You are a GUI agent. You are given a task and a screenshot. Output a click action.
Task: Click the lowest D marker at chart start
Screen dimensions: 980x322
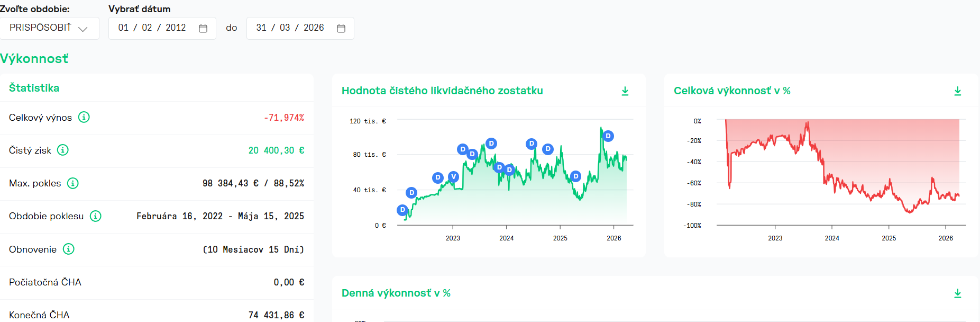click(403, 210)
